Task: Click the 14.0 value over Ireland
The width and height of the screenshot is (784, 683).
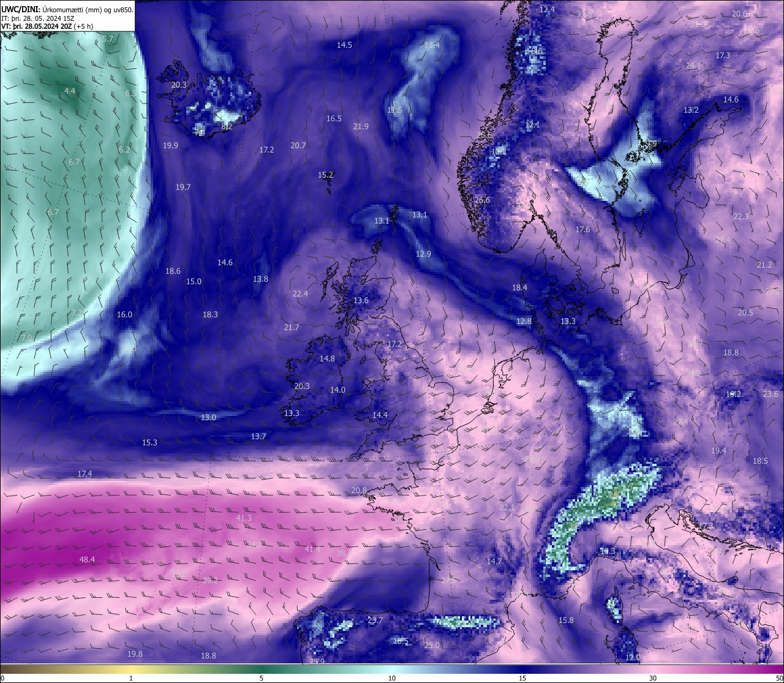Action: click(x=337, y=390)
